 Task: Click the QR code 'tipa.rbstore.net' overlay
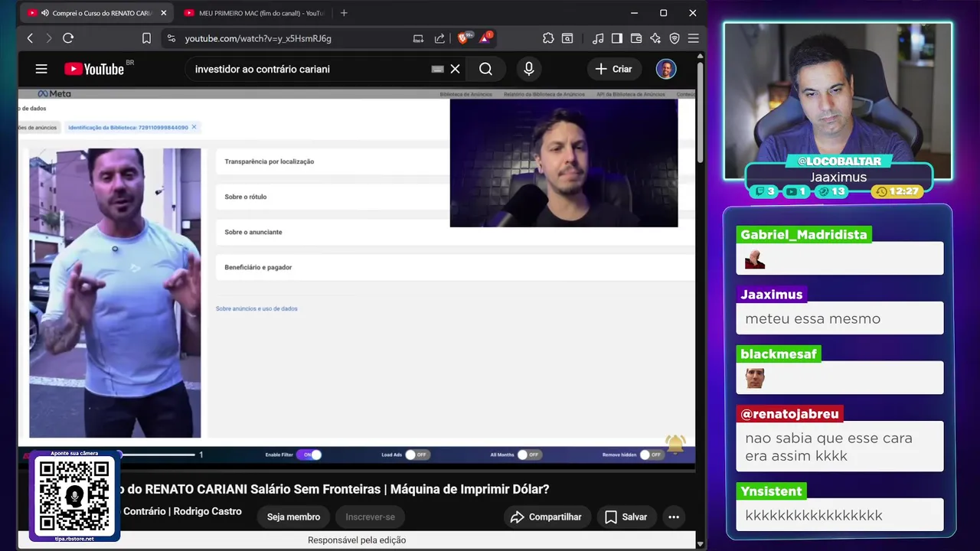click(x=74, y=496)
